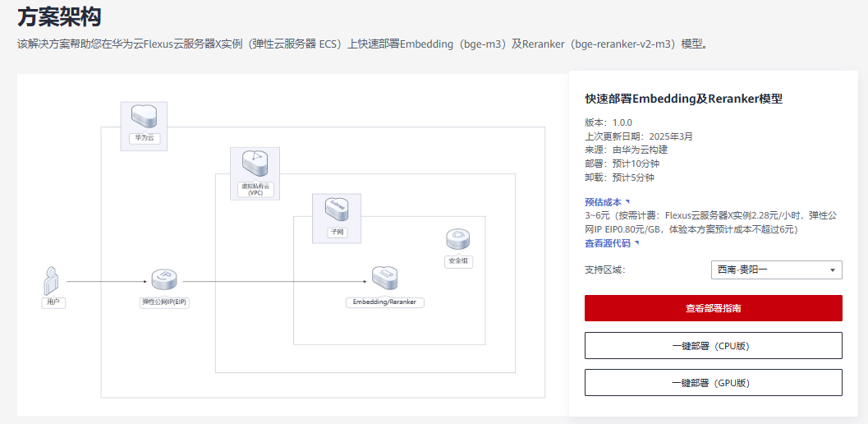868x424 pixels.
Task: Click the 弹性公网IP(EIP) label
Action: coord(164,302)
